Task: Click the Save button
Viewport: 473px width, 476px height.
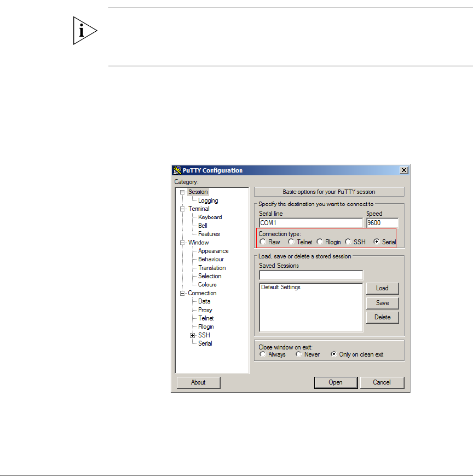Action: click(382, 303)
